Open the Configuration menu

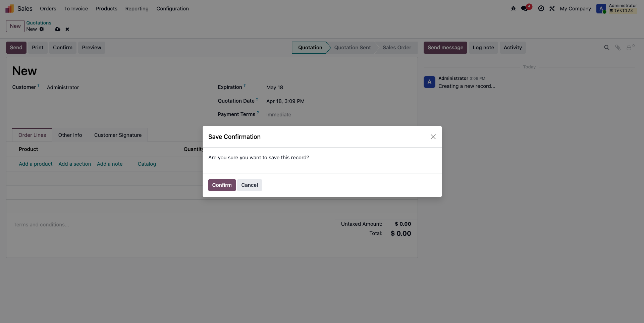point(172,9)
